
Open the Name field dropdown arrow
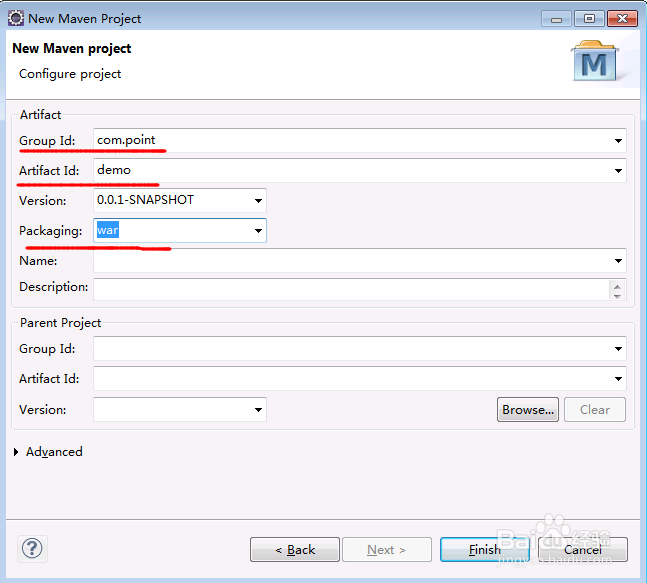point(618,260)
